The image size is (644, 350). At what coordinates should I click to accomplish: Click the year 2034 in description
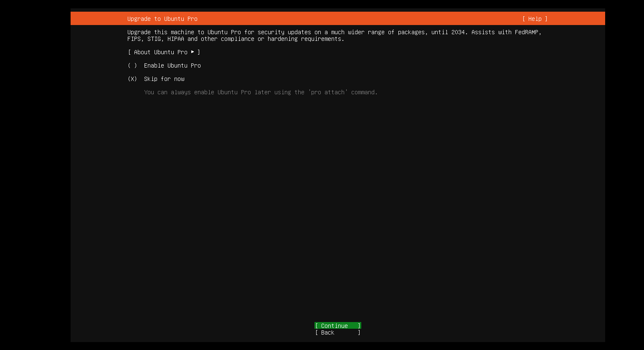click(458, 32)
